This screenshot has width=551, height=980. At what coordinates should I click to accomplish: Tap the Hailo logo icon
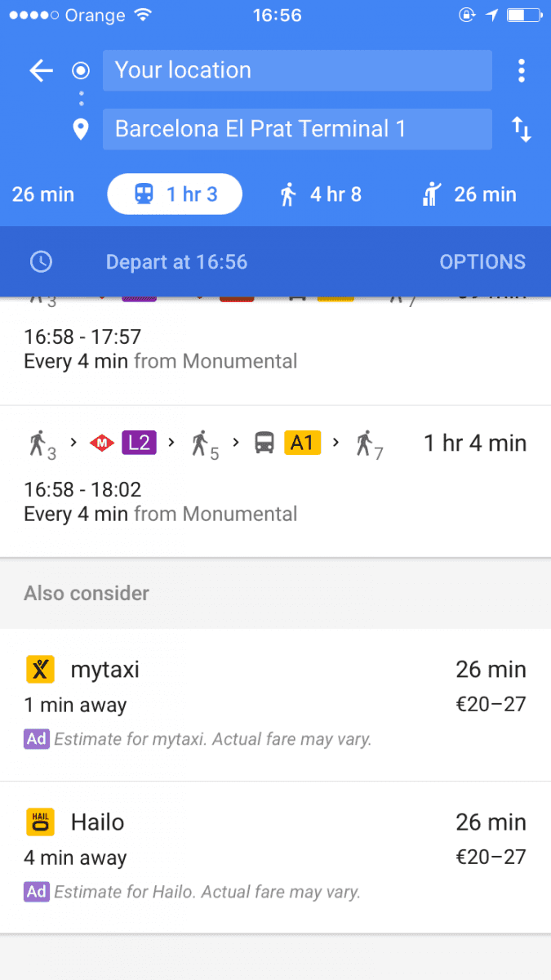pos(40,822)
